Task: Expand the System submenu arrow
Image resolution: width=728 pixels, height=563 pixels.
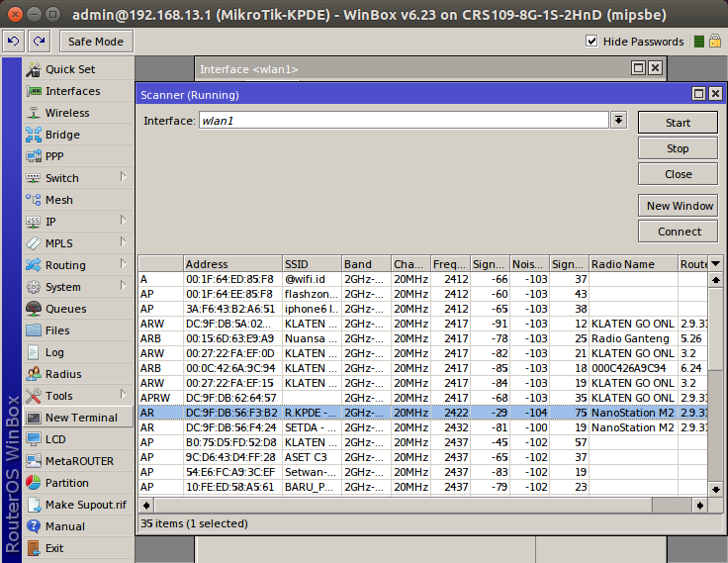Action: [x=123, y=286]
